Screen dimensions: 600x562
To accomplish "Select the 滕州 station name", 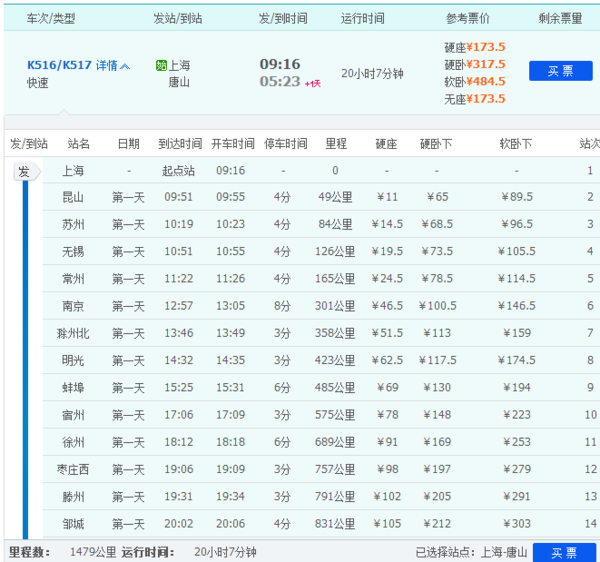I will point(73,497).
